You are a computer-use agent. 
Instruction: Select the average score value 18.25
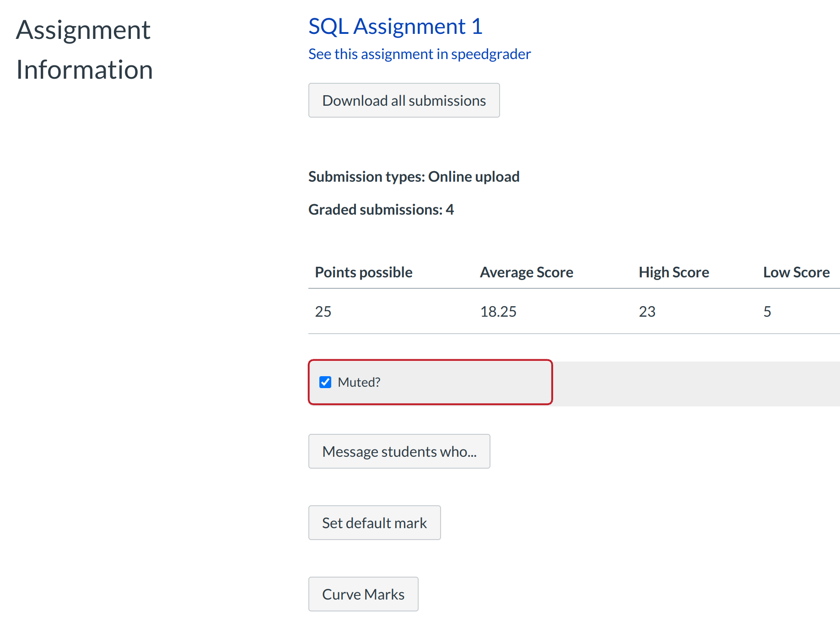[498, 312]
